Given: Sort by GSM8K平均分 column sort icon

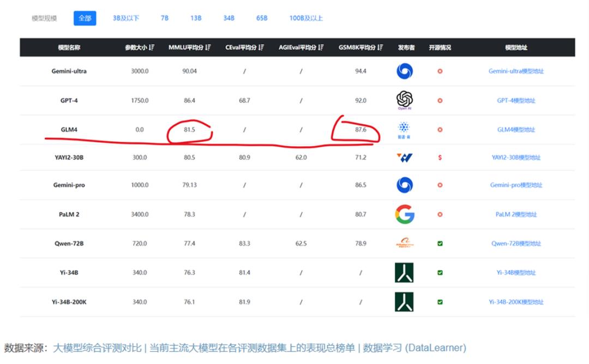Looking at the screenshot, I should [380, 47].
